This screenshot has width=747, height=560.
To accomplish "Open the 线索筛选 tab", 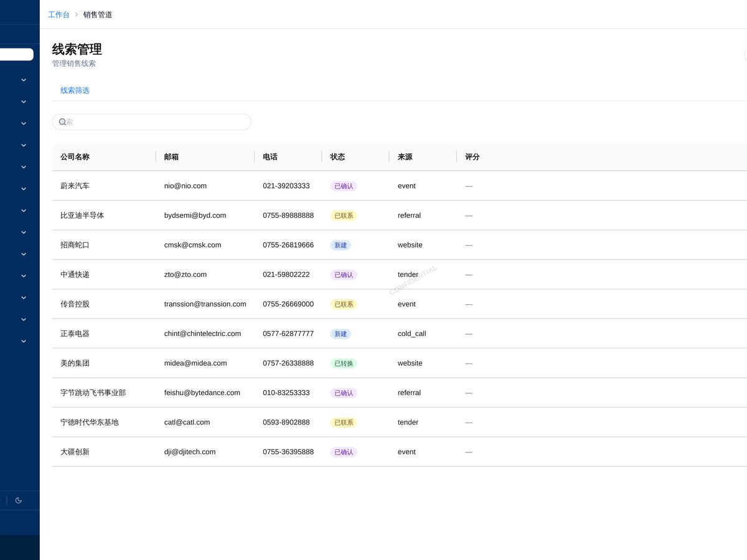I will (75, 90).
